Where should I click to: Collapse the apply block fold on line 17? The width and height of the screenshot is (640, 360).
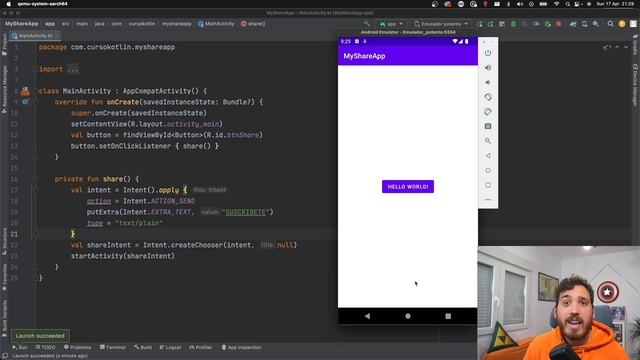[36, 190]
